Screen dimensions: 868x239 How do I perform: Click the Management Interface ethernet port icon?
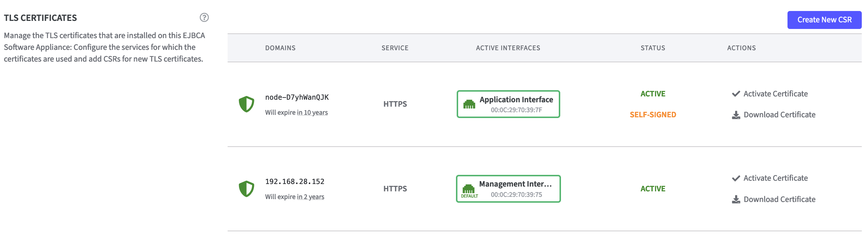tap(468, 189)
